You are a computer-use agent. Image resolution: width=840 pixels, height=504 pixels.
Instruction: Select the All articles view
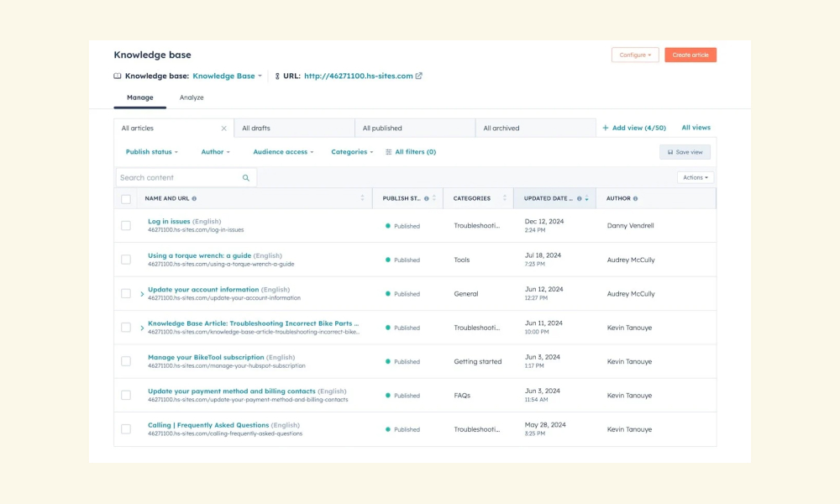(174, 129)
